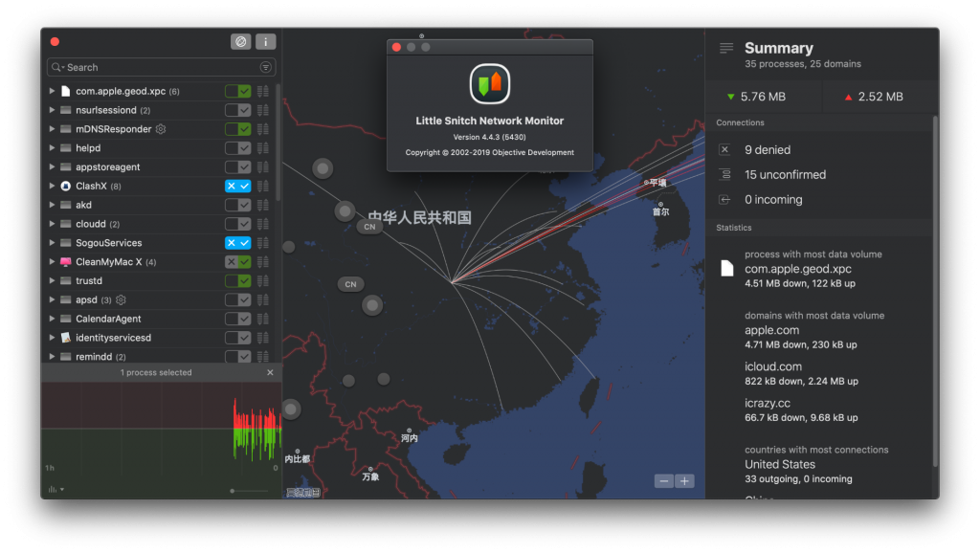Zoom out the map with minus button
The height and width of the screenshot is (553, 980).
pos(664,480)
